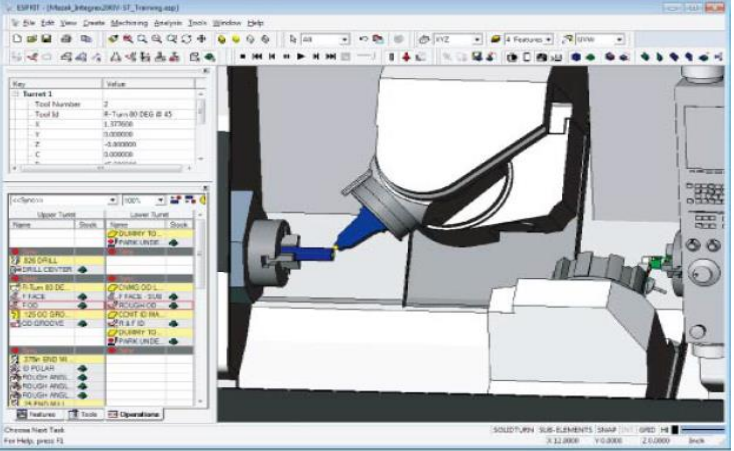The height and width of the screenshot is (451, 734).
Task: Click the Undo arrow icon
Action: click(x=363, y=39)
